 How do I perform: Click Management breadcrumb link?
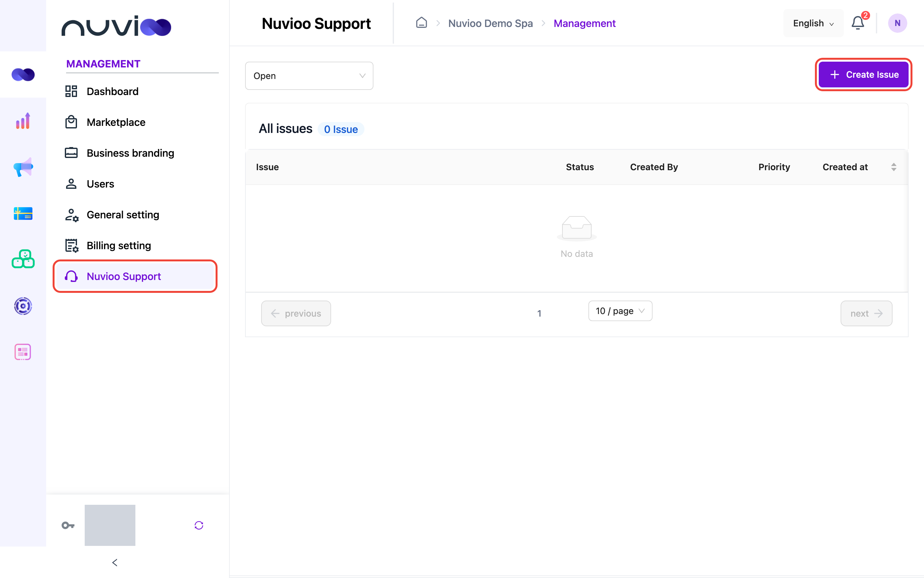pyautogui.click(x=584, y=23)
